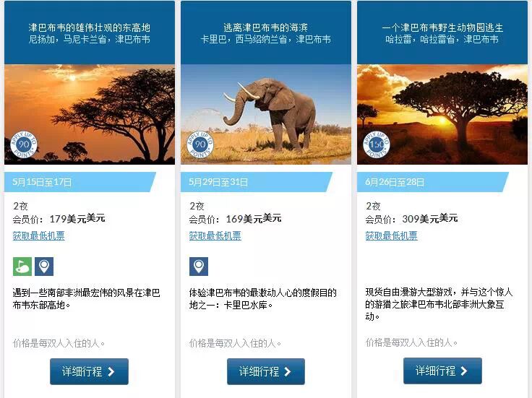Click the 津巴布韦的雄伟壮观的东高地 card header
Viewport: 532px width, 398px height.
click(x=90, y=33)
